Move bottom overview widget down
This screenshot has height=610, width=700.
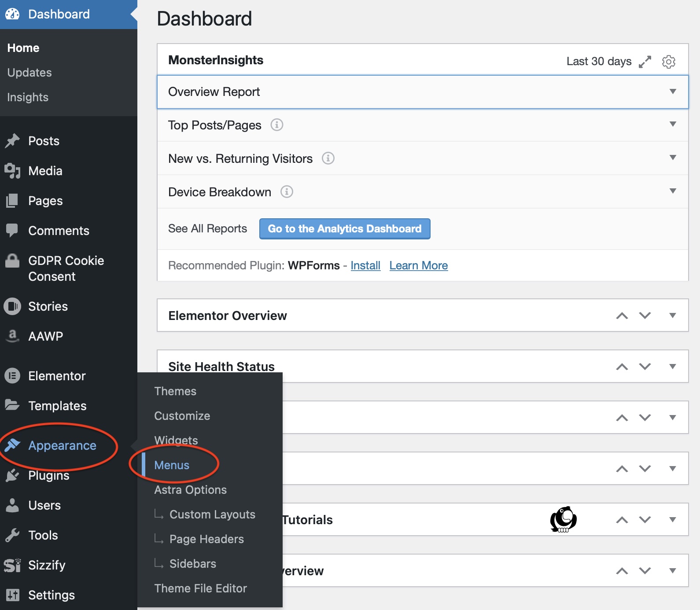point(645,571)
